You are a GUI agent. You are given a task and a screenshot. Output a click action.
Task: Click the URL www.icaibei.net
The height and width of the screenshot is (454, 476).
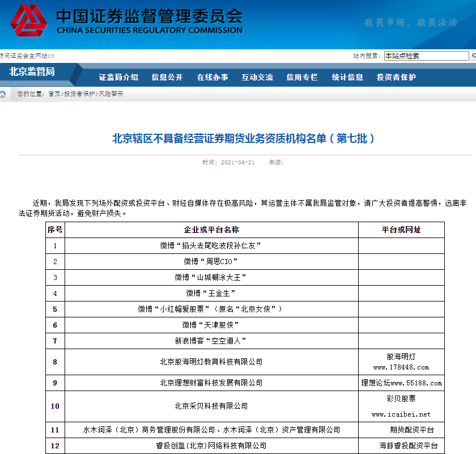pos(401,414)
